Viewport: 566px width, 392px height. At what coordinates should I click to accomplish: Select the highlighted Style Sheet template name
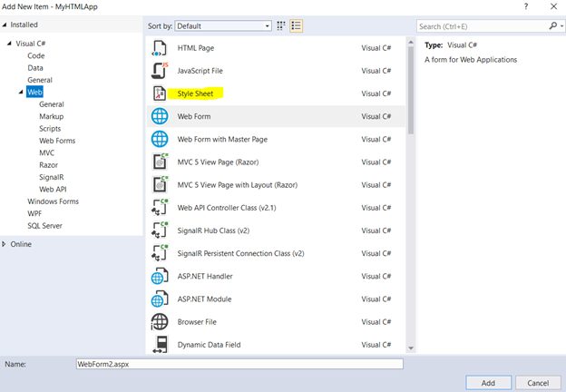pos(195,93)
